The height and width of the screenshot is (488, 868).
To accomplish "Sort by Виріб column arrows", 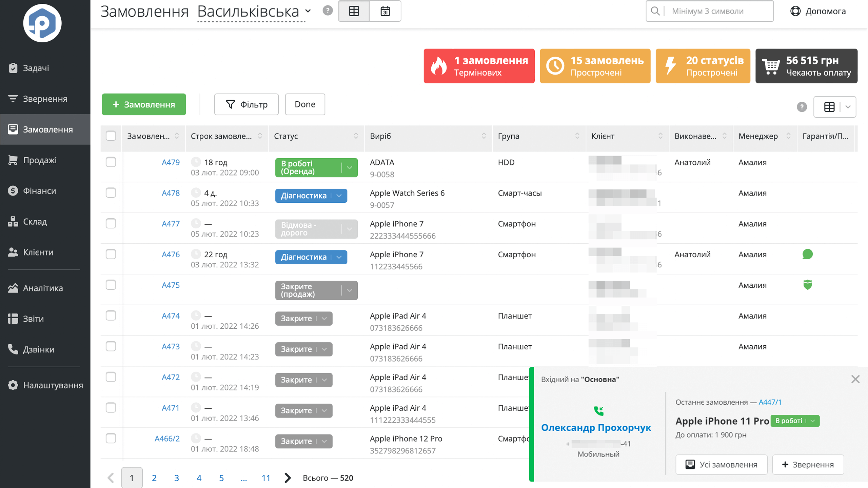I will 484,136.
